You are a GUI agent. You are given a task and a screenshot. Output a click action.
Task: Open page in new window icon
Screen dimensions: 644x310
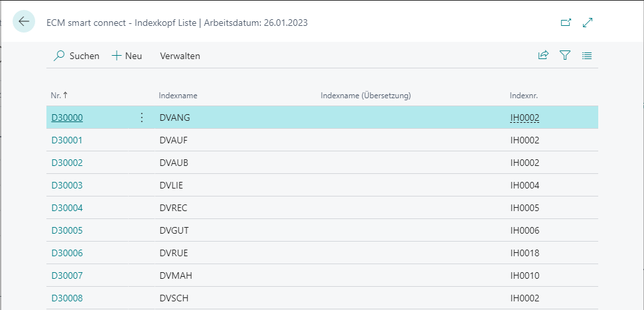(566, 23)
